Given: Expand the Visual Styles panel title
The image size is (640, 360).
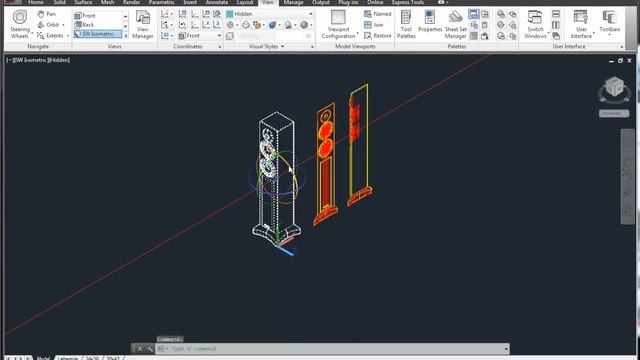Looking at the screenshot, I should pos(267,47).
